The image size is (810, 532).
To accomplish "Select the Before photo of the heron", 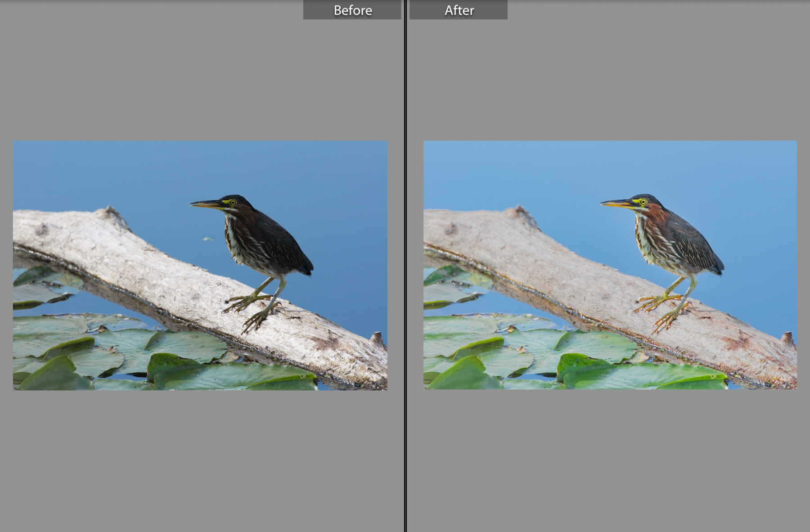I will [x=200, y=265].
